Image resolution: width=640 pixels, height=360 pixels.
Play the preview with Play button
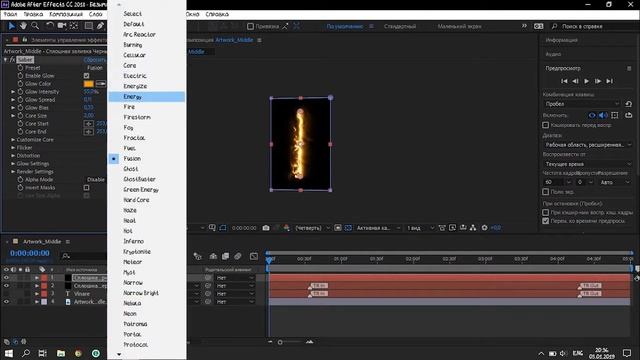(587, 81)
